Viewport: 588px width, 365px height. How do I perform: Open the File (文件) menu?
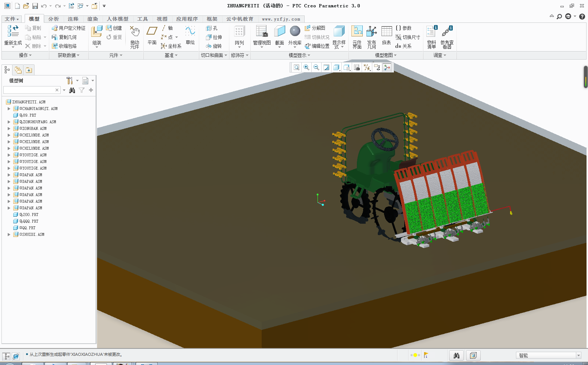click(12, 19)
